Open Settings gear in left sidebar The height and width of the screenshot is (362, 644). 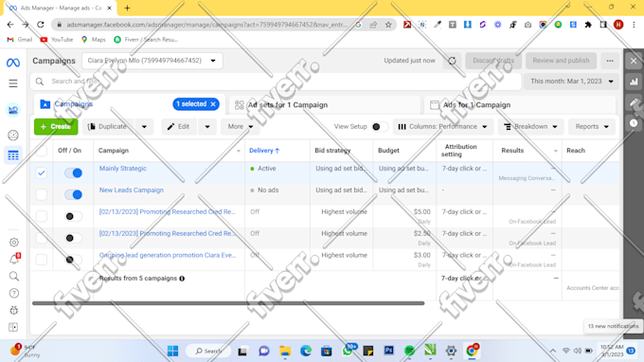coord(14,242)
